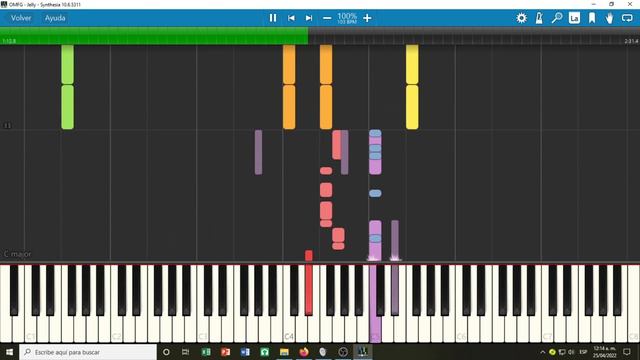This screenshot has height=360, width=640.
Task: Open Cortana circle icon in taskbar
Action: pos(166,352)
